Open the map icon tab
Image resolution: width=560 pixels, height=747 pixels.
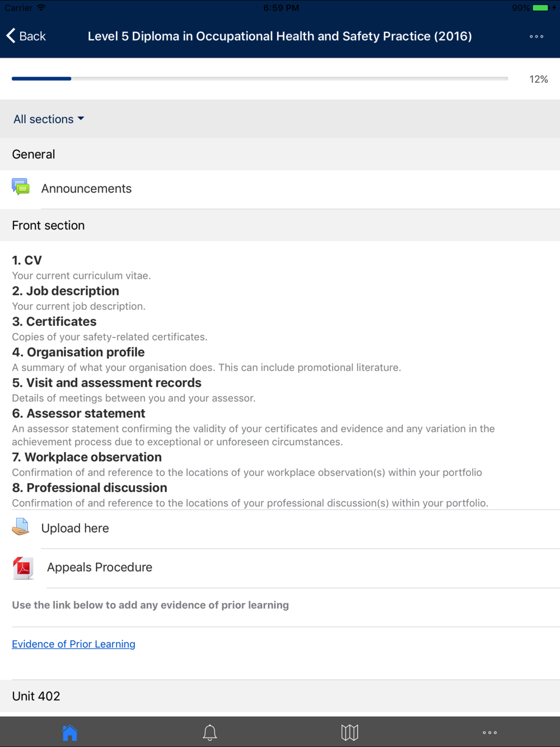[349, 732]
